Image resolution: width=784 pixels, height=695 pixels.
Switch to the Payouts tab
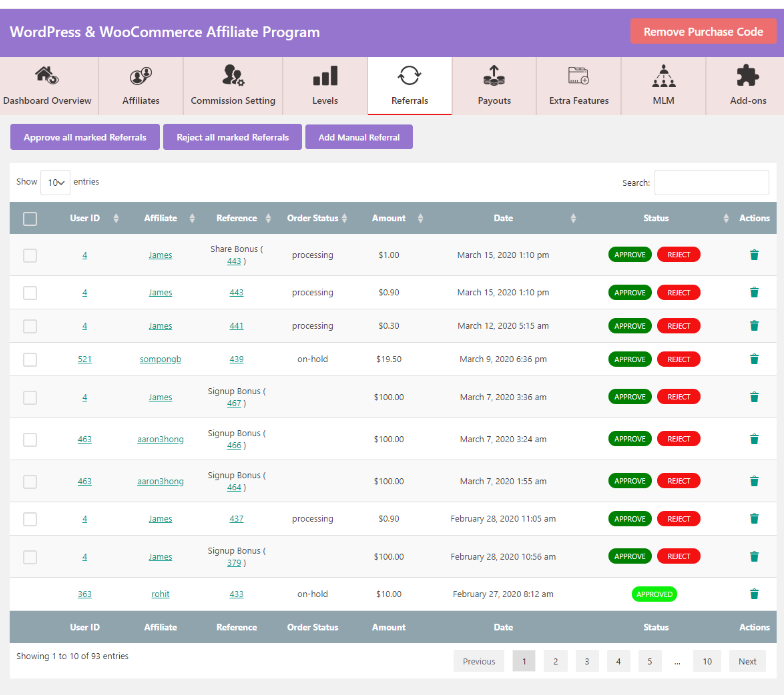[494, 86]
